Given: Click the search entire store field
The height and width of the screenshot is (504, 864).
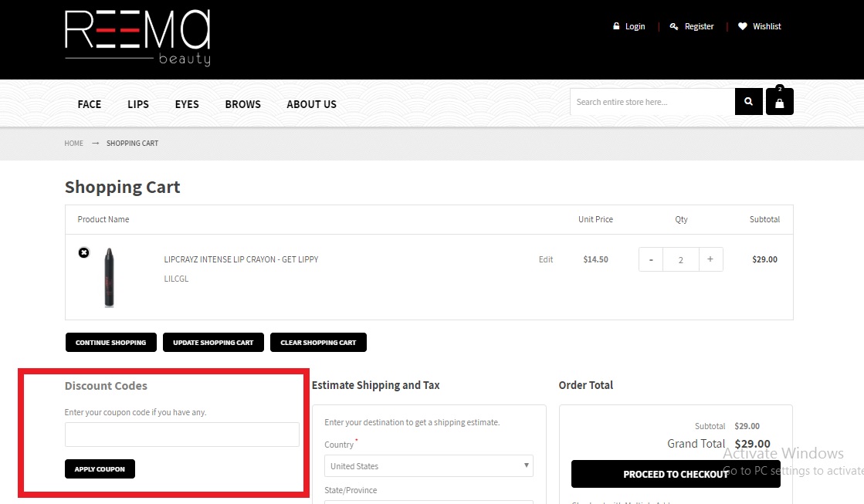Looking at the screenshot, I should (x=652, y=102).
